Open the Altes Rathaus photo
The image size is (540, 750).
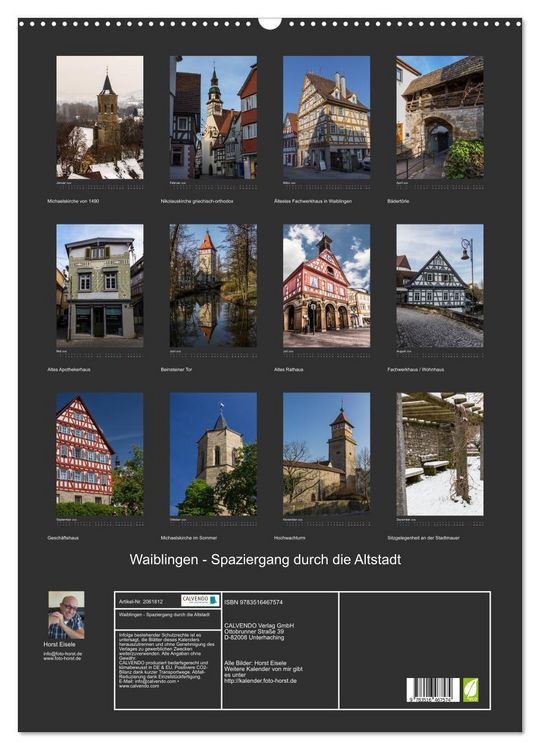click(326, 286)
